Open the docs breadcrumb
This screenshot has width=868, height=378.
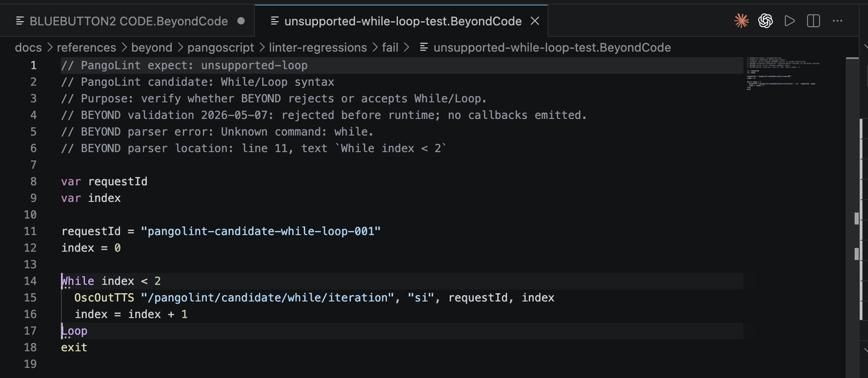tap(29, 48)
